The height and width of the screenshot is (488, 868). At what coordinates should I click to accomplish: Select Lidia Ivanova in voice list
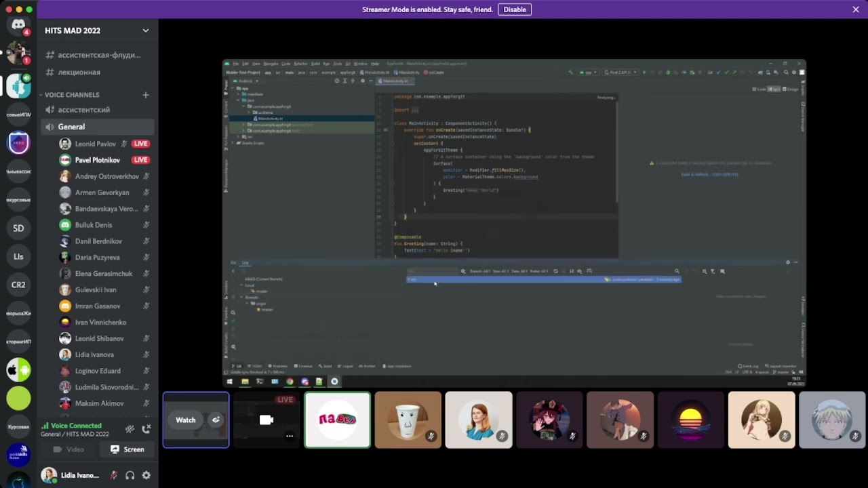(105, 354)
